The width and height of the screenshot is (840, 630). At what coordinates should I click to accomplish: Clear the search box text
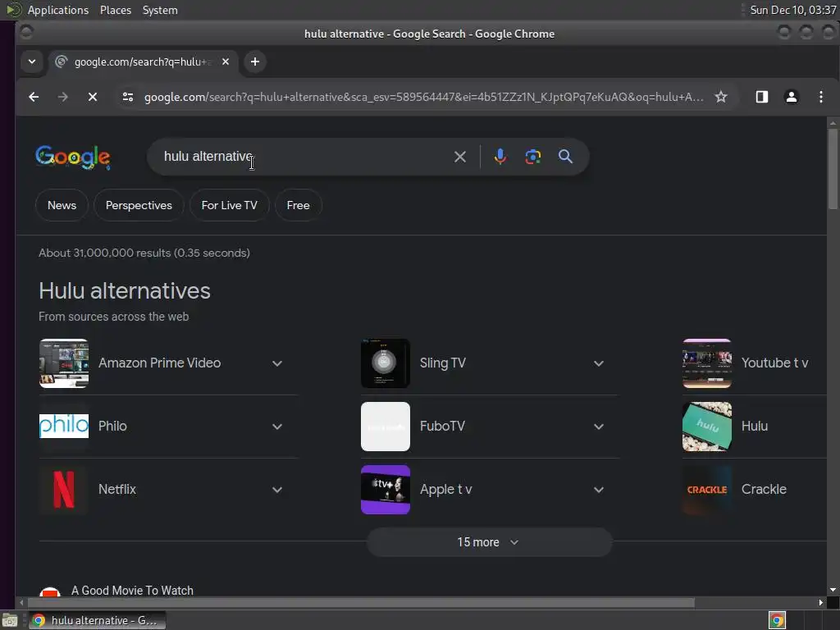(459, 157)
